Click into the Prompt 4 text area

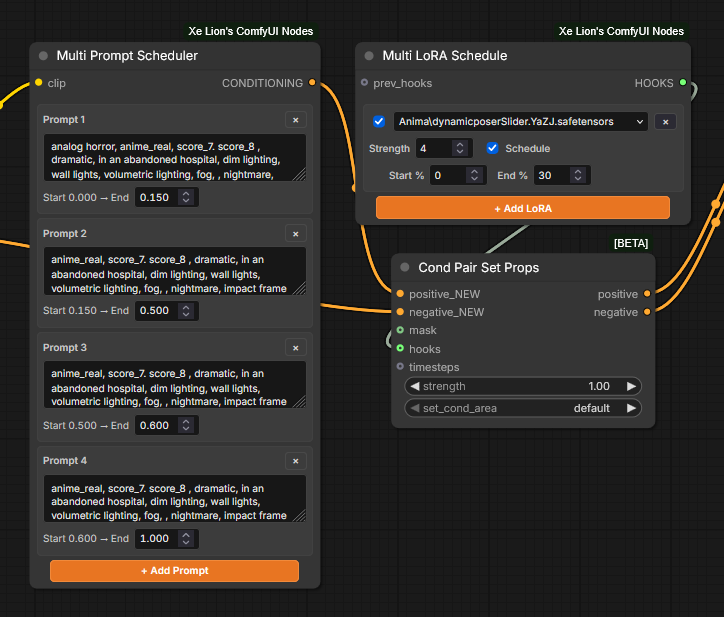(175, 498)
